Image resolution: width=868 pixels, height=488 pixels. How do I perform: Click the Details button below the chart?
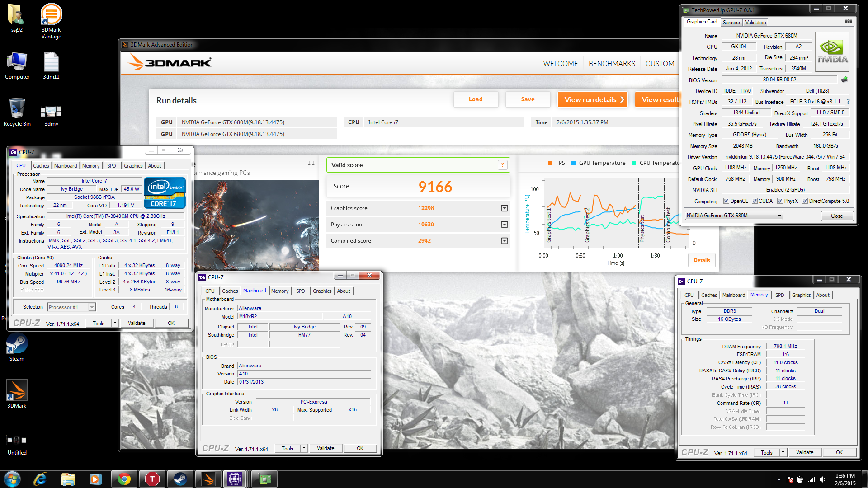[x=702, y=260]
